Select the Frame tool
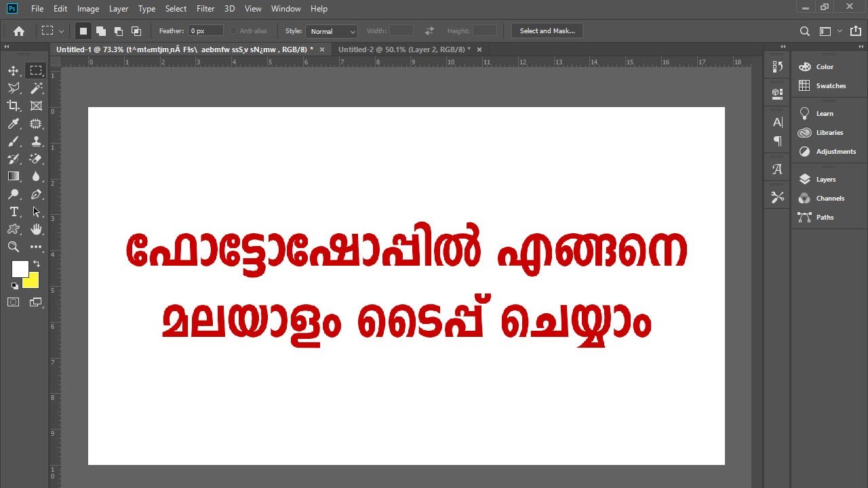The width and height of the screenshot is (868, 488). pos(36,106)
